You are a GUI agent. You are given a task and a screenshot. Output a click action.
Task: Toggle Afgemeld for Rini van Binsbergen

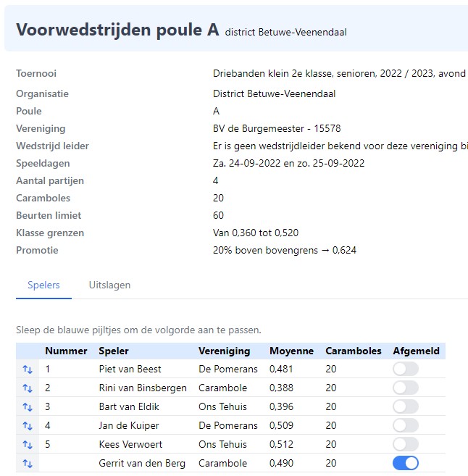tap(406, 388)
